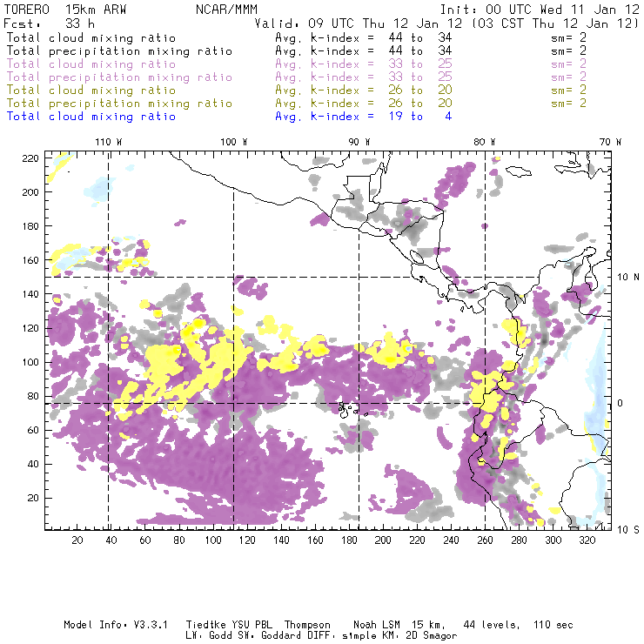Select 'sm= 2' on purple cloud row
This screenshot has width=644, height=644.
(x=569, y=64)
